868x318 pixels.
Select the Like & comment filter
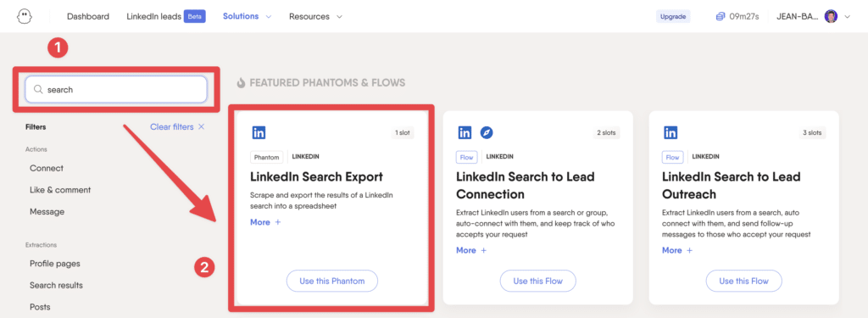[60, 190]
